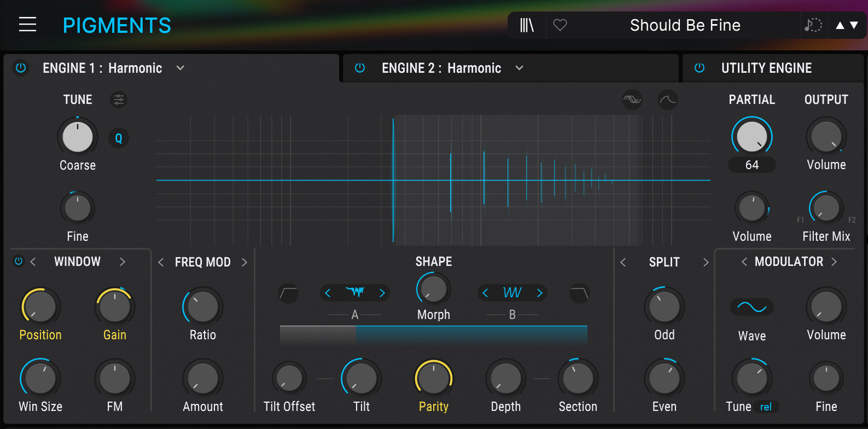The image size is (868, 429).
Task: Choose the modulator Wave sine selector
Action: (752, 307)
